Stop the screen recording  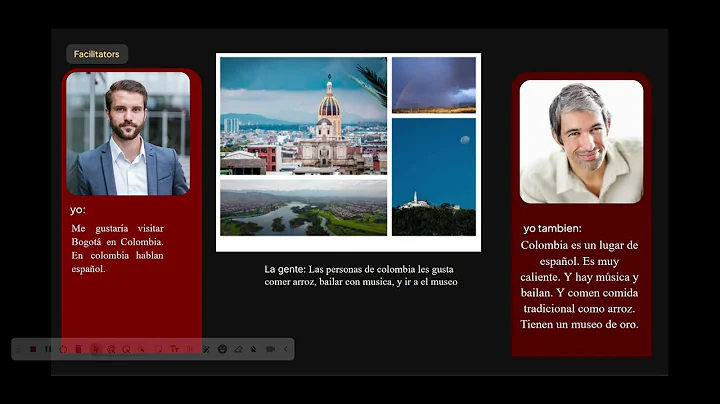point(33,349)
